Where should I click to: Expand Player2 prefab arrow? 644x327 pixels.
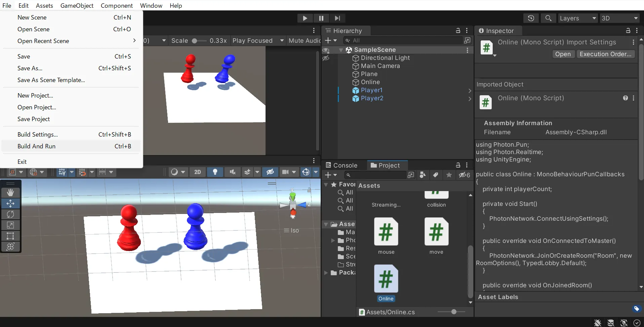(x=470, y=99)
